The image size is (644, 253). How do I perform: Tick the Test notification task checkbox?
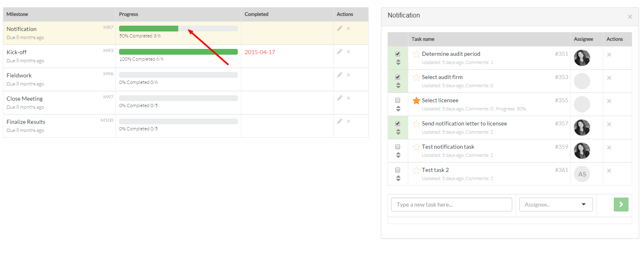[x=398, y=147]
